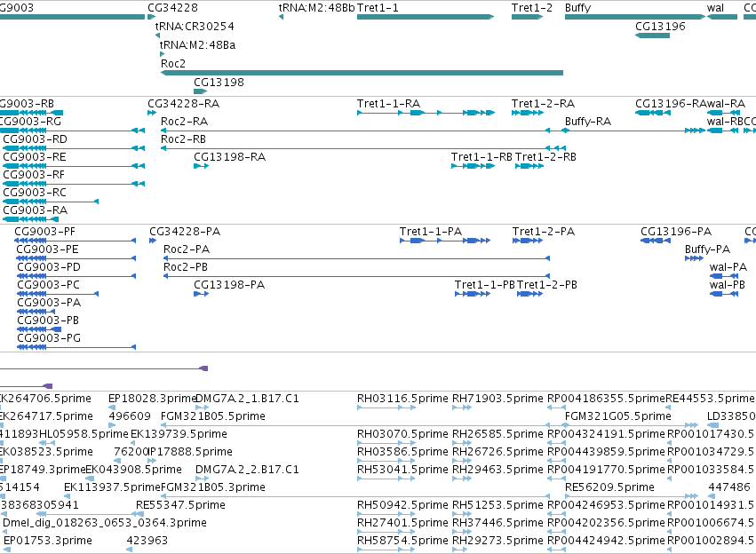
Task: Select the shorter purple feature line
Action: click(26, 386)
